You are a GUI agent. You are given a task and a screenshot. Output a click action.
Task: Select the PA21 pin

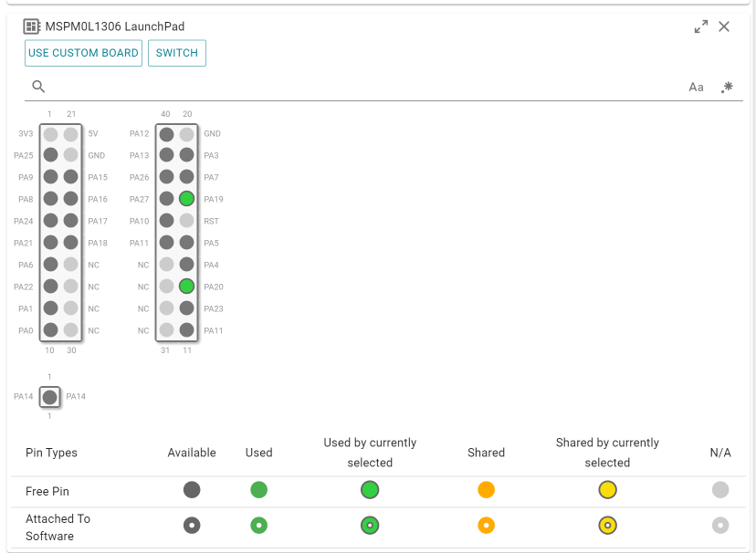tap(50, 243)
